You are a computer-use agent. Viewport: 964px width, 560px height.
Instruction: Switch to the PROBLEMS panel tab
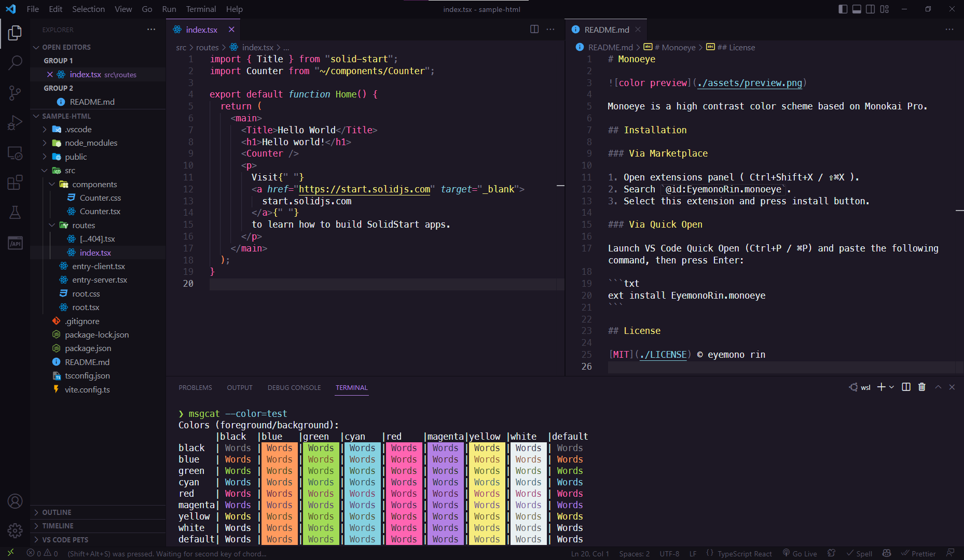pyautogui.click(x=195, y=387)
